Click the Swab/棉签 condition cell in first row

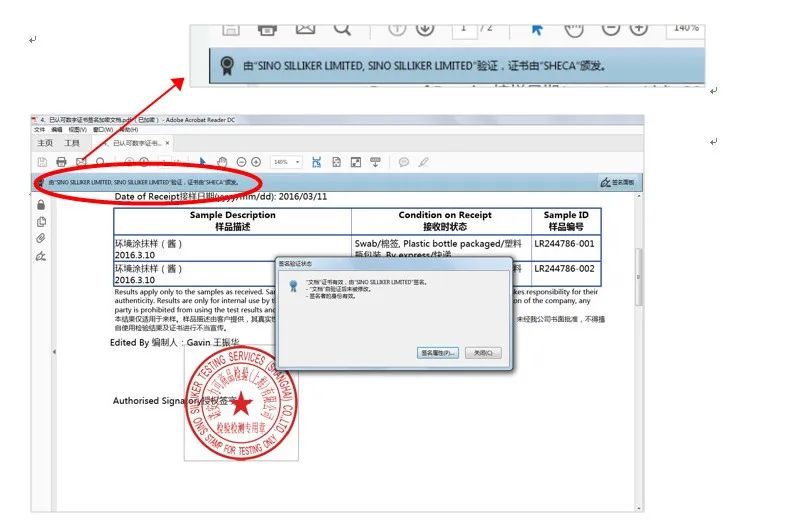tap(441, 248)
